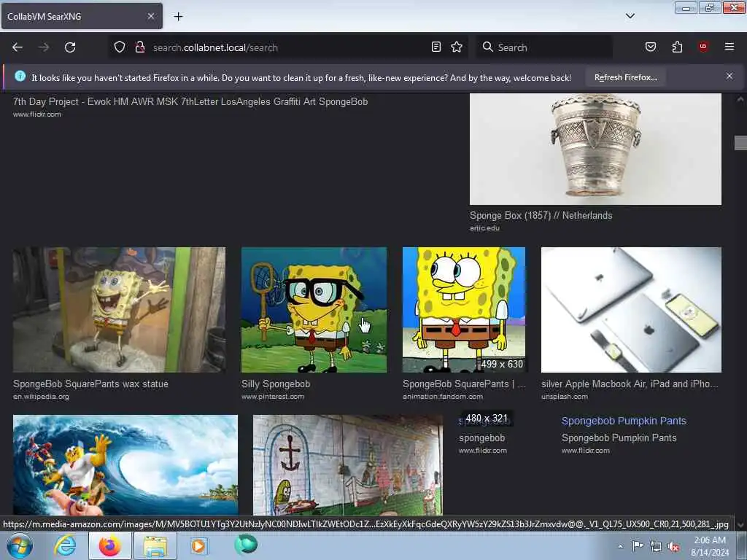747x560 pixels.
Task: Show hidden system tray icons
Action: tap(620, 547)
